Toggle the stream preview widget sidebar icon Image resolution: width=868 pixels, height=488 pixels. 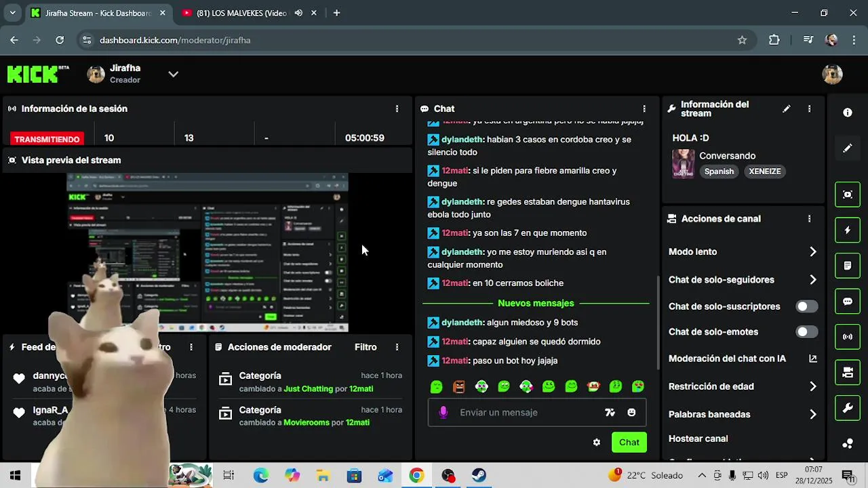847,195
